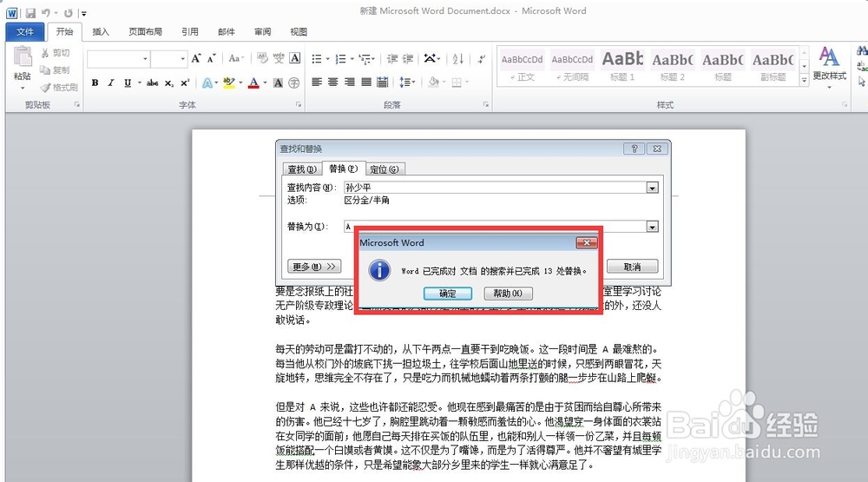Click 确定 in the Microsoft Word message
The width and height of the screenshot is (868, 482).
point(448,294)
